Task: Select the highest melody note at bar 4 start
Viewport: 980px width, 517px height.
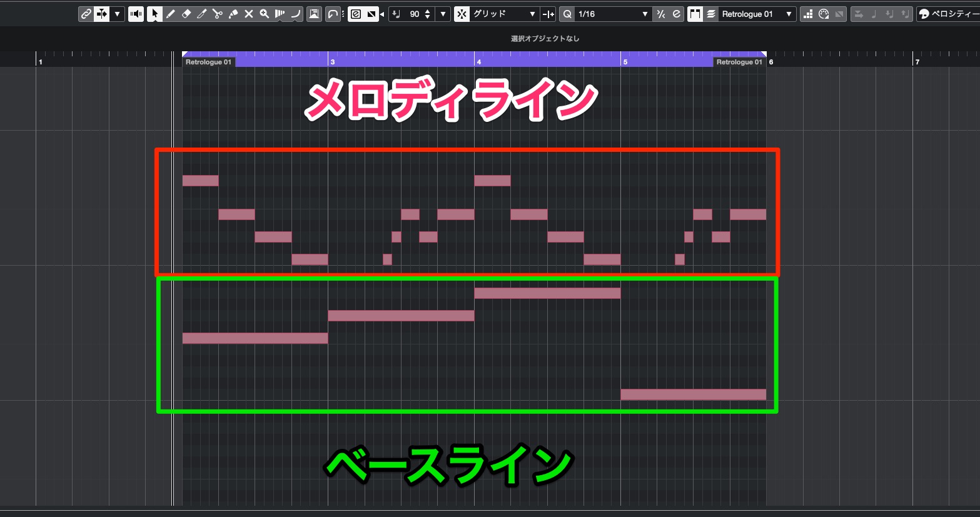Action: click(x=492, y=181)
